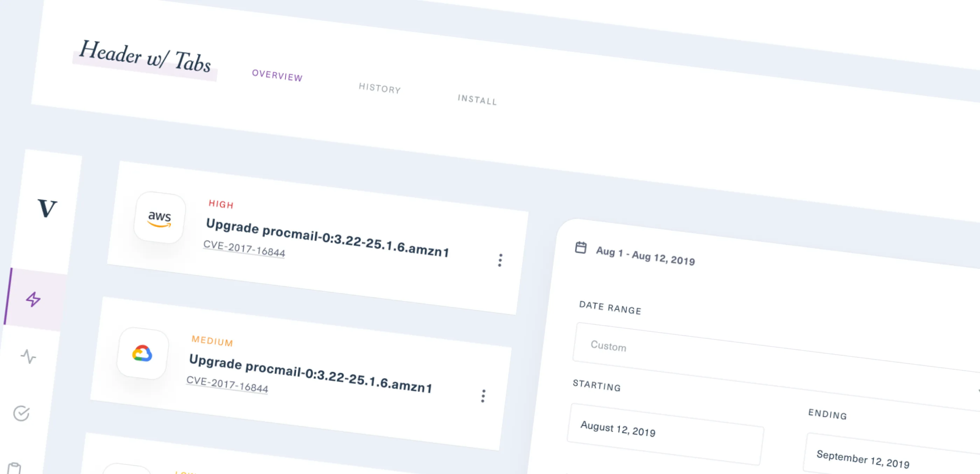Switch to the Overview tab
Image resolution: width=980 pixels, height=474 pixels.
277,75
